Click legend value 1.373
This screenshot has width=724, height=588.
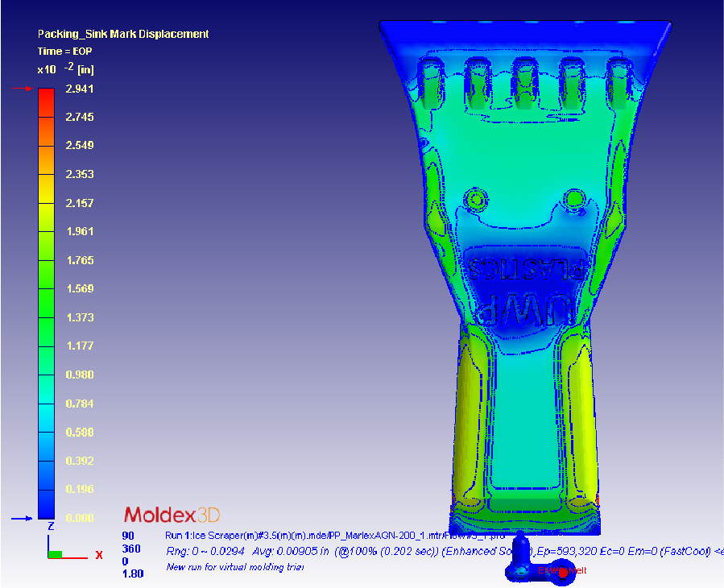pyautogui.click(x=80, y=317)
